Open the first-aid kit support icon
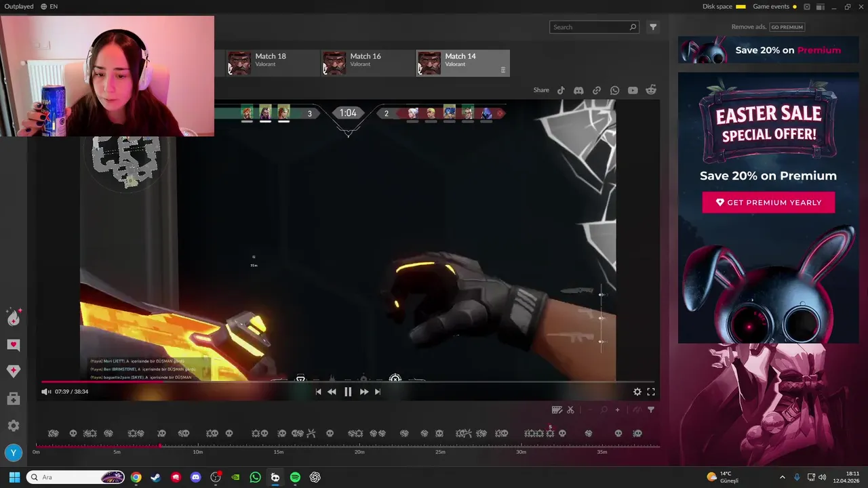 (x=14, y=399)
